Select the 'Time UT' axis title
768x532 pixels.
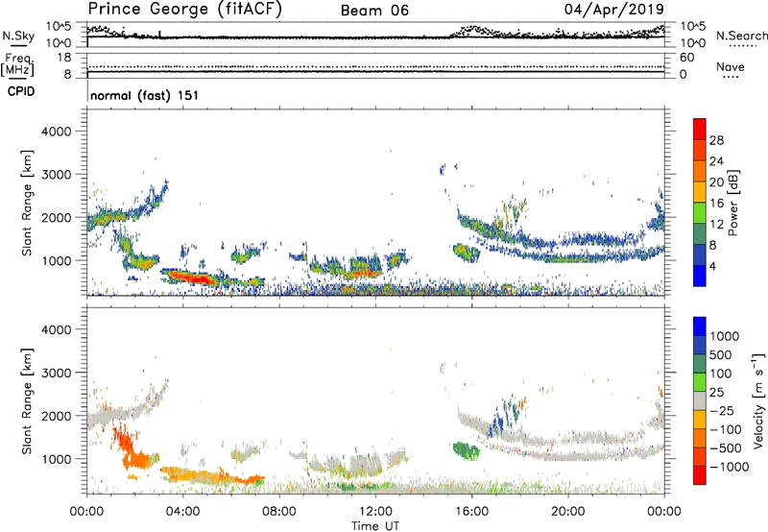coord(375,526)
